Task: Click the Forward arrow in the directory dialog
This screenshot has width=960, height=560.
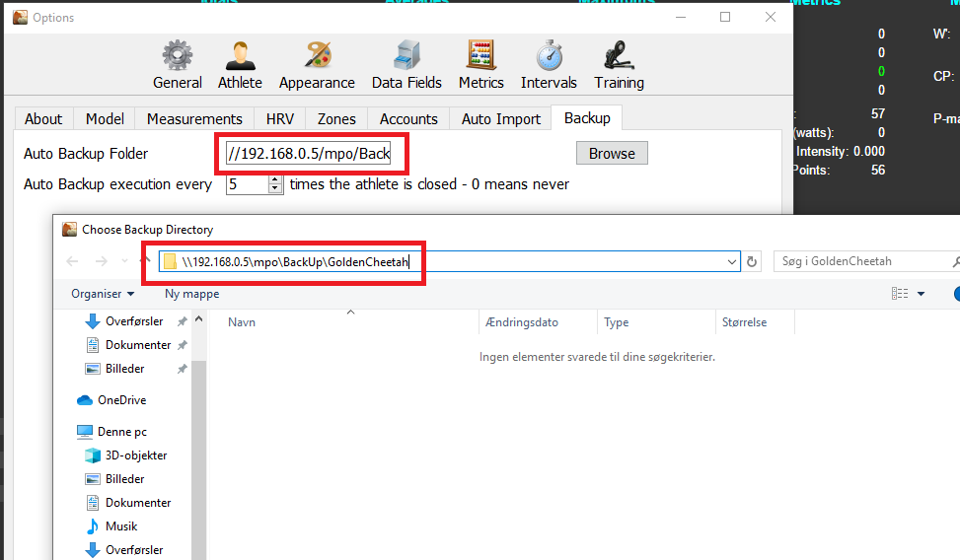Action: click(x=101, y=261)
